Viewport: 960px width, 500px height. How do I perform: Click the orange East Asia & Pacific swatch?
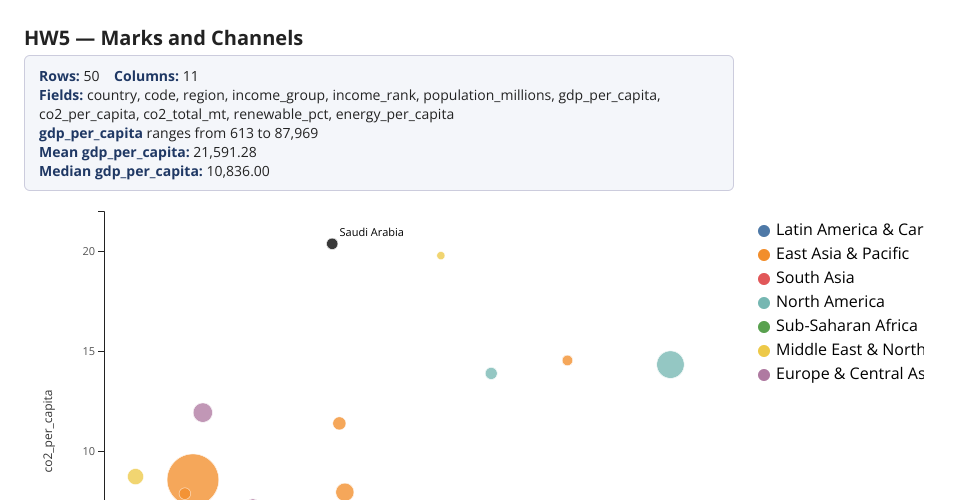(763, 255)
